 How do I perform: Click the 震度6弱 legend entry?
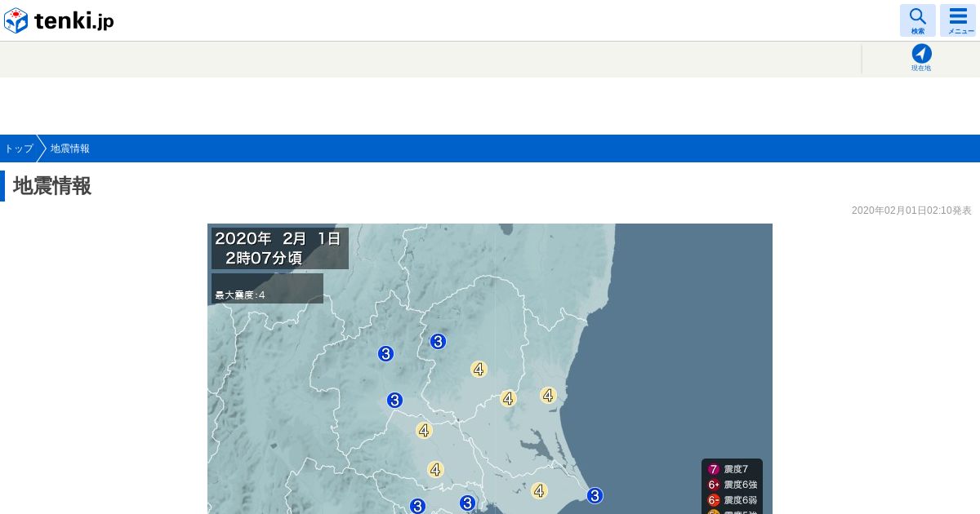tap(733, 500)
